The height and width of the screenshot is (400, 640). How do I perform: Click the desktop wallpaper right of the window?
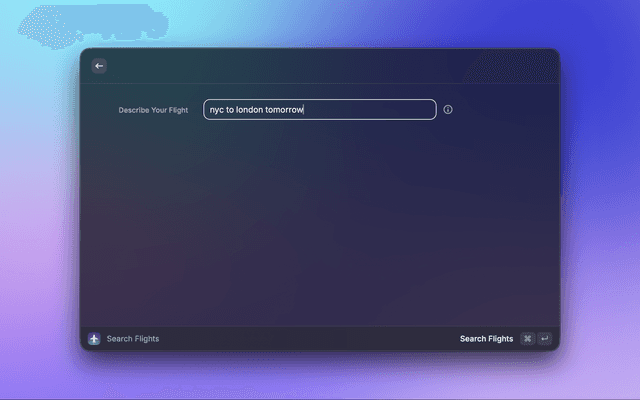[x=600, y=200]
